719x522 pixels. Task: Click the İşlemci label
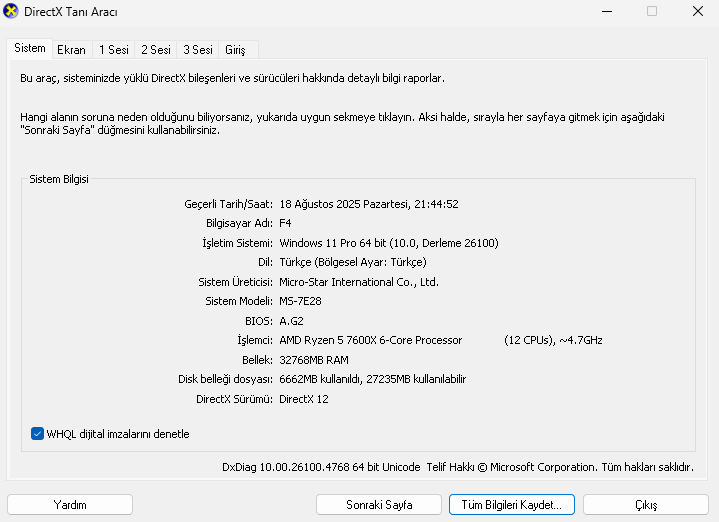[255, 340]
